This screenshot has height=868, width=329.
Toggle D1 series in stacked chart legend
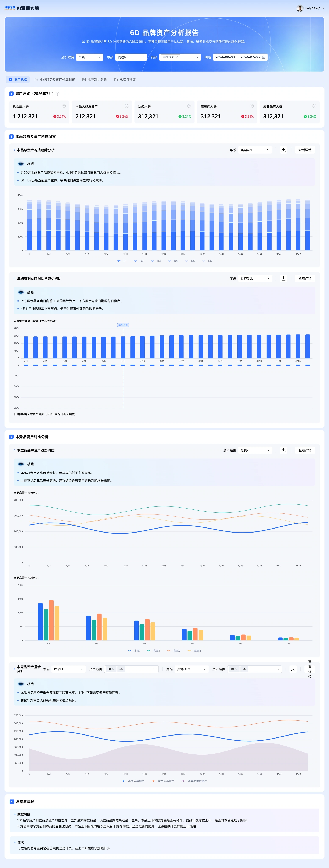pos(122,261)
